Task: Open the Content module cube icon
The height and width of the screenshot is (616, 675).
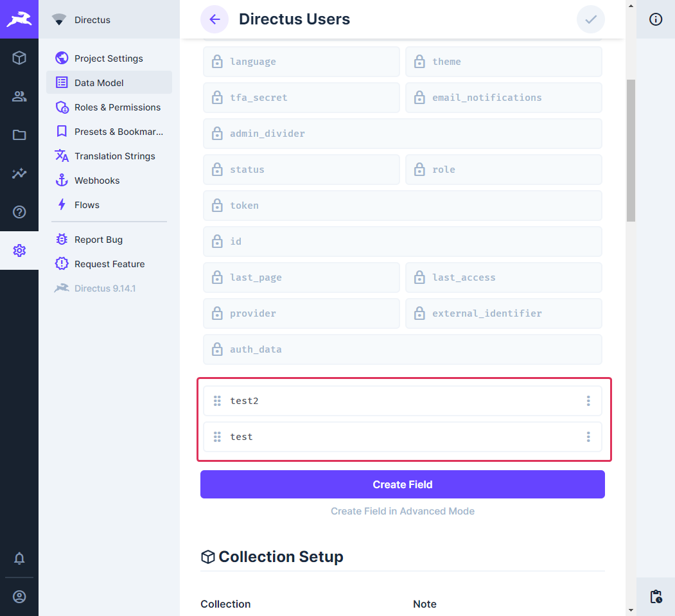Action: pos(19,58)
